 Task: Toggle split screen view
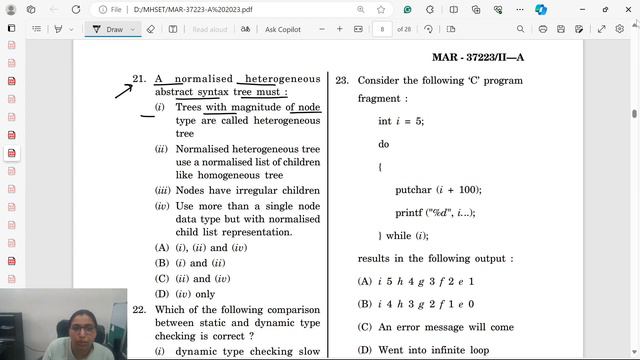coord(453,9)
